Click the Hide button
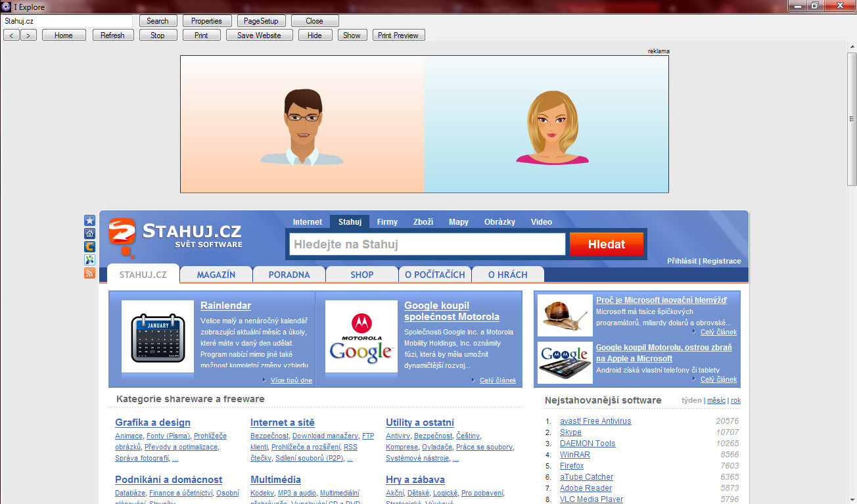The width and height of the screenshot is (857, 504). 315,35
